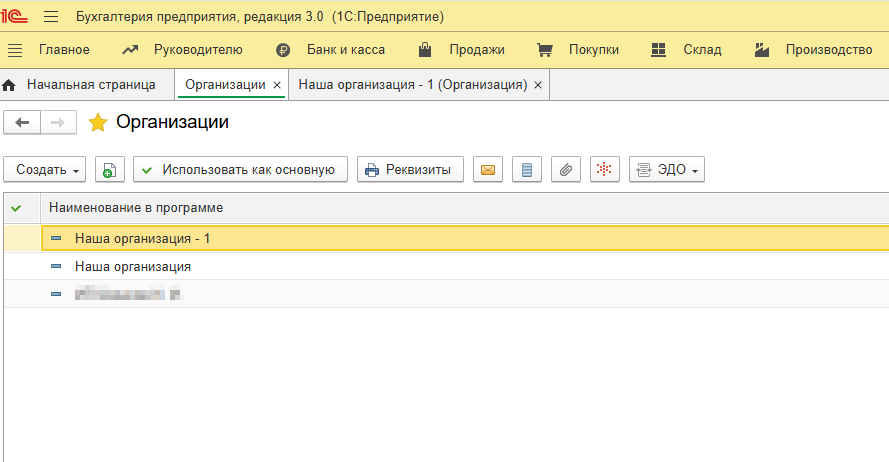
Task: Close the Организации tab
Action: coord(277,85)
